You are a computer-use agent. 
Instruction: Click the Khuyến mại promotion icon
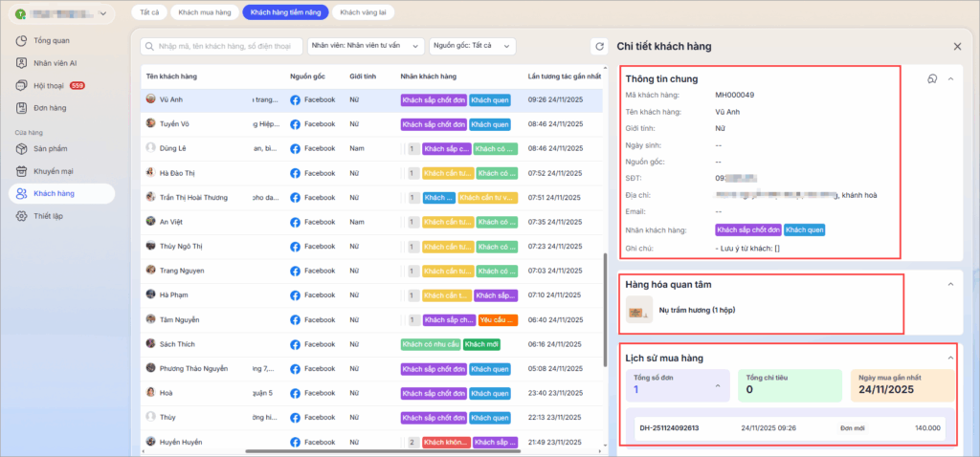coord(21,171)
